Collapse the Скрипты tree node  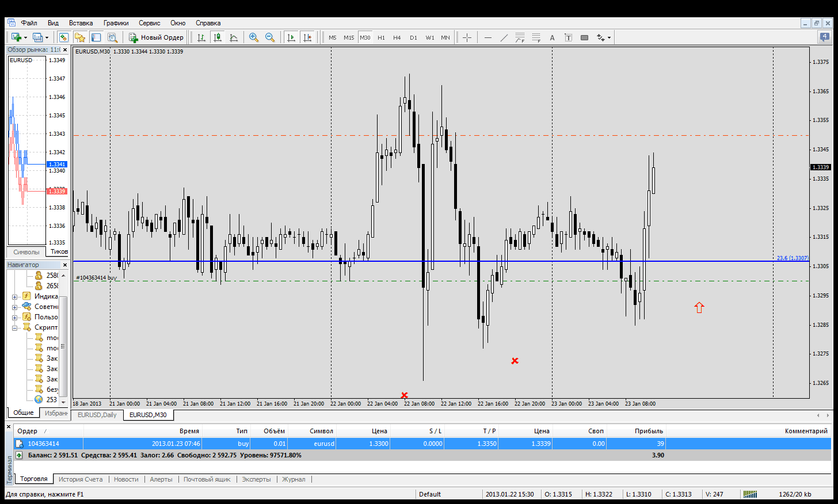tap(14, 328)
